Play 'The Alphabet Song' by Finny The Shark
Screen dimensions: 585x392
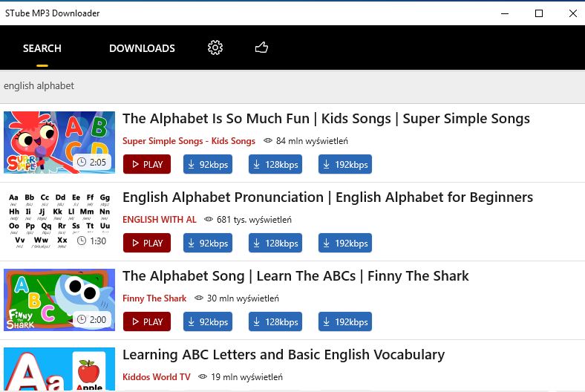click(147, 321)
